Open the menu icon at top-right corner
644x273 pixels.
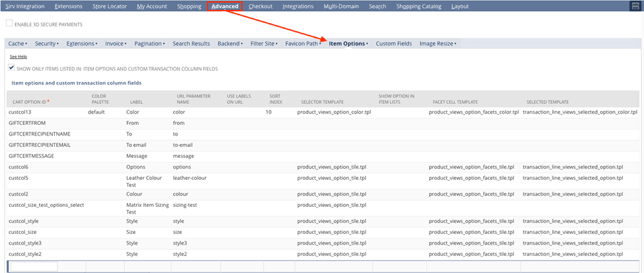point(635,6)
